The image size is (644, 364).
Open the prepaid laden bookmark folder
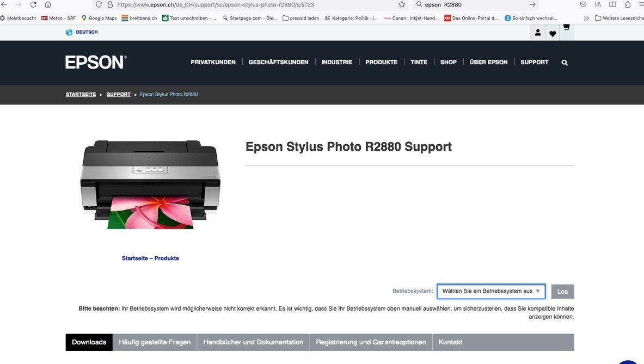[300, 18]
